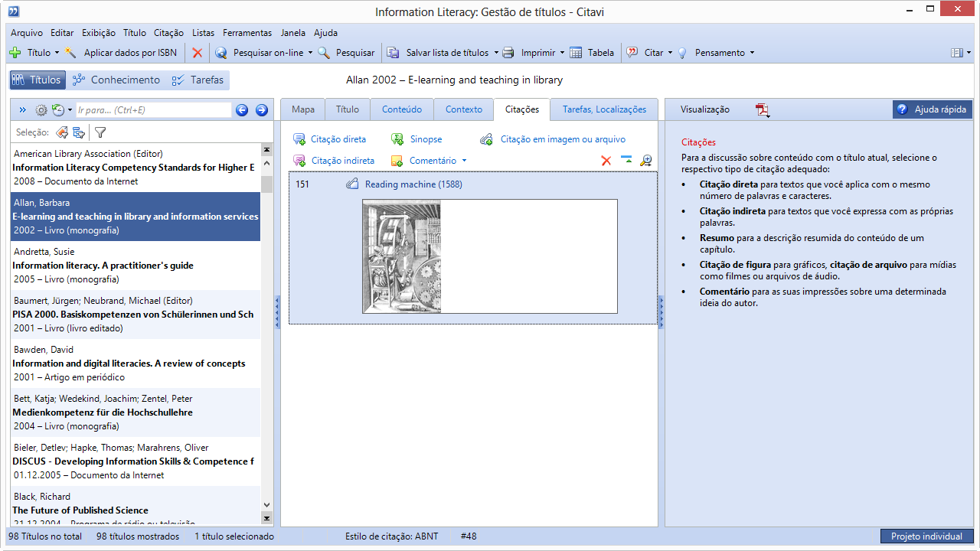Click Salvar lista de títulos
Screen dimensions: 980x551
pos(438,53)
